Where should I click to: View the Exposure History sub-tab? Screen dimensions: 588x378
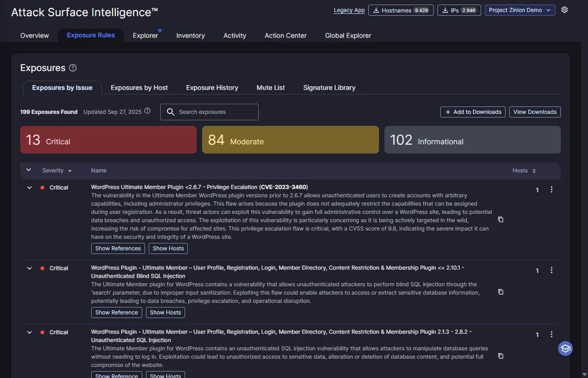(212, 88)
